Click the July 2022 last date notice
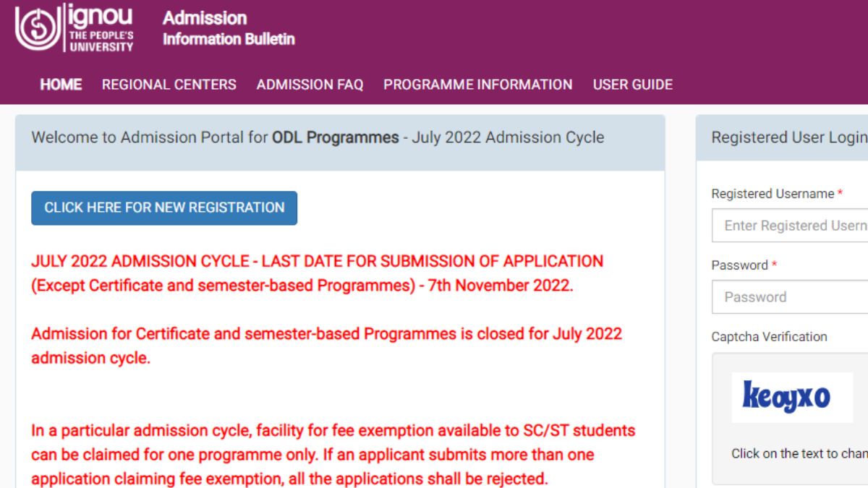This screenshot has width=868, height=488. coord(317,273)
